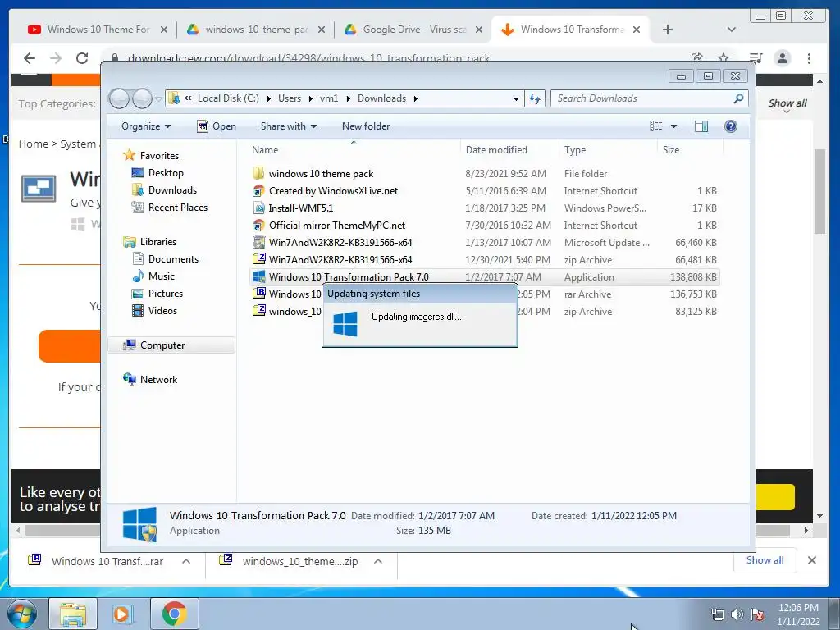Click the Created by WindowsXLive.net shortcut icon
Image resolution: width=840 pixels, height=630 pixels.
pos(258,190)
